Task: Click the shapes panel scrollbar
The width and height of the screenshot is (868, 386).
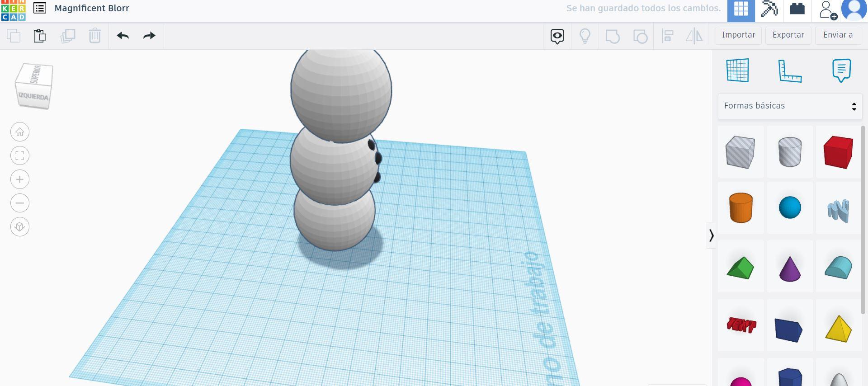Action: 864,219
